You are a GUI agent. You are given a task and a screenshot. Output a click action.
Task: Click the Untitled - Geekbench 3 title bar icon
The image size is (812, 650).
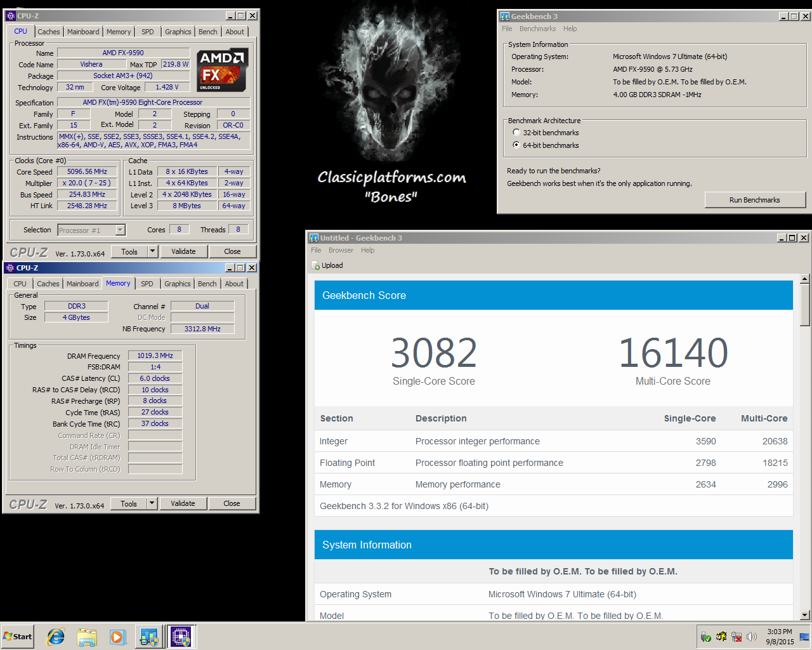click(x=314, y=238)
